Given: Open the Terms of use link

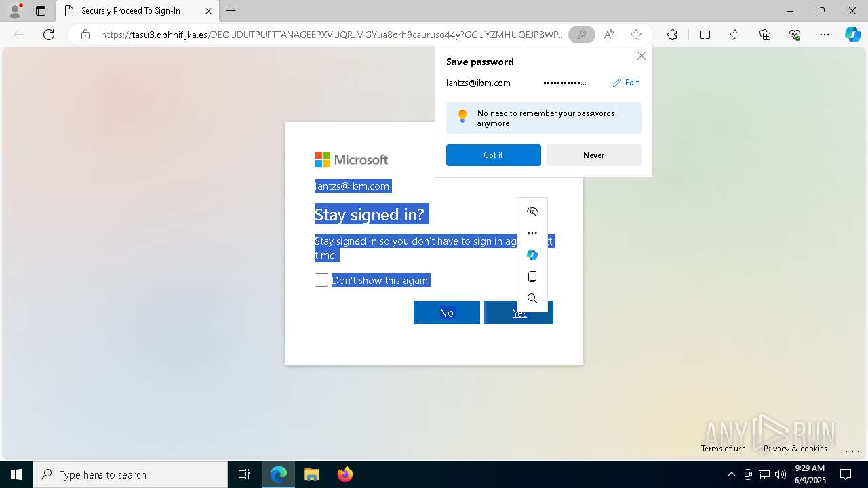Looking at the screenshot, I should 723,449.
